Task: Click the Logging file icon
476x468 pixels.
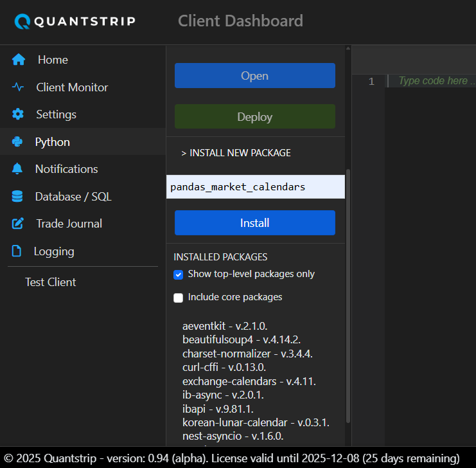Action: point(17,251)
